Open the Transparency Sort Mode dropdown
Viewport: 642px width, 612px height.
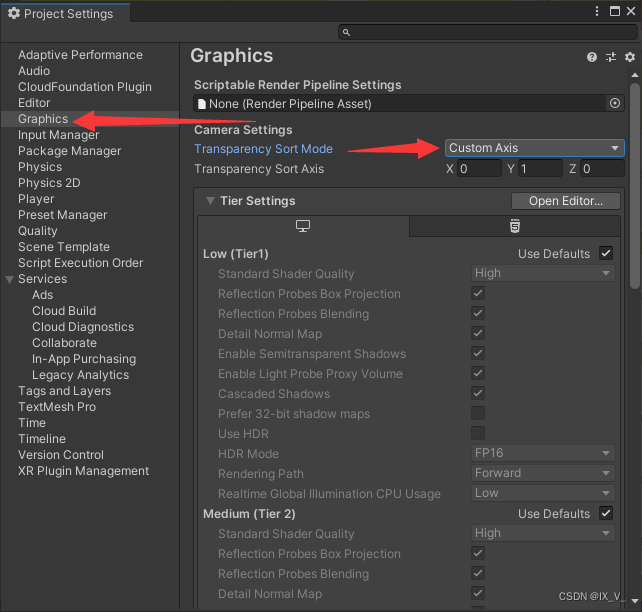tap(534, 148)
